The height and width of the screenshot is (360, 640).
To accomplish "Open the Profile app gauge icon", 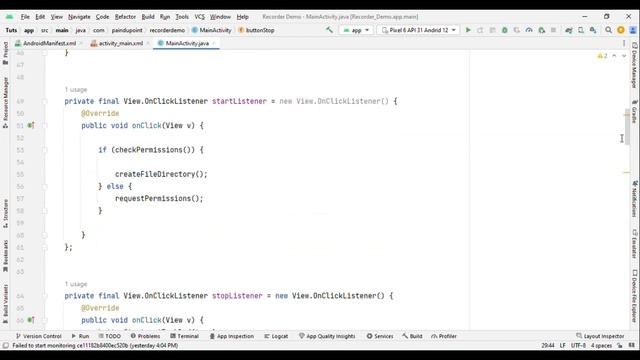I will (529, 30).
